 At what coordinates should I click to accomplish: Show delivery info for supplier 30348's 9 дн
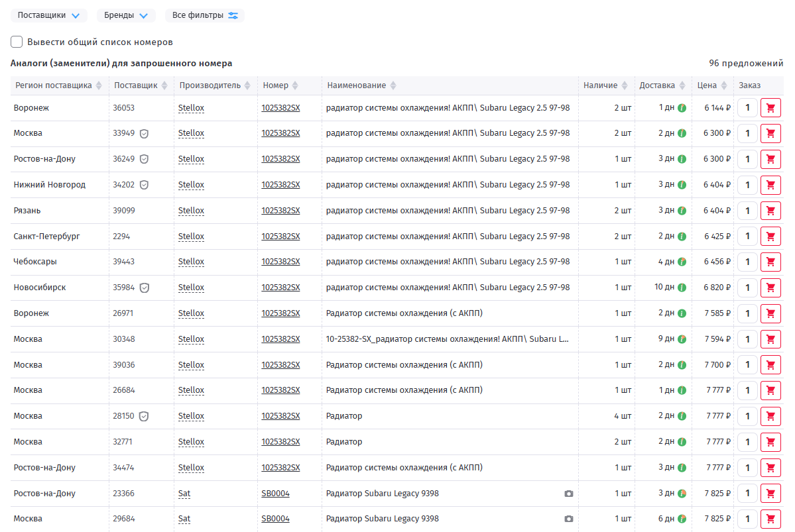tap(682, 339)
